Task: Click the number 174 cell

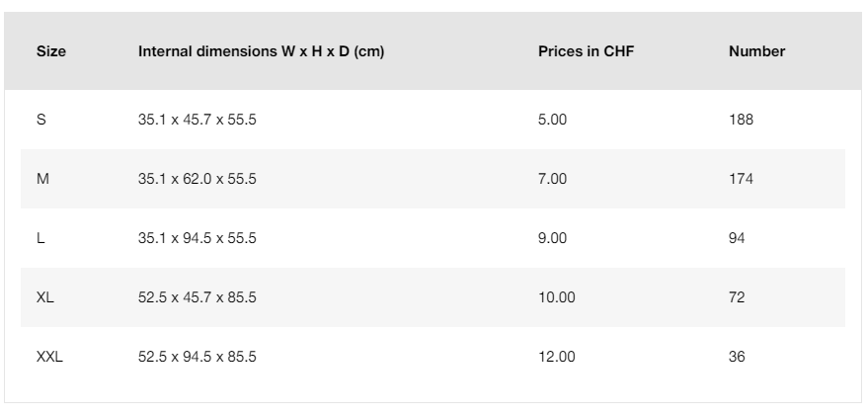Action: (741, 179)
